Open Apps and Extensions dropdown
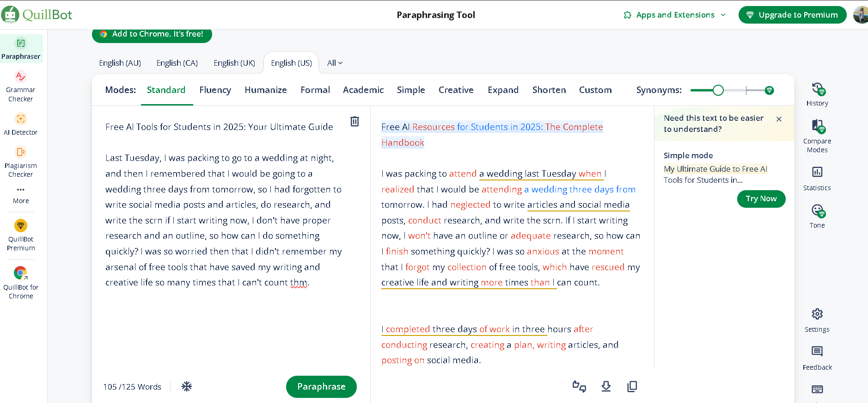The height and width of the screenshot is (403, 868). [x=675, y=15]
